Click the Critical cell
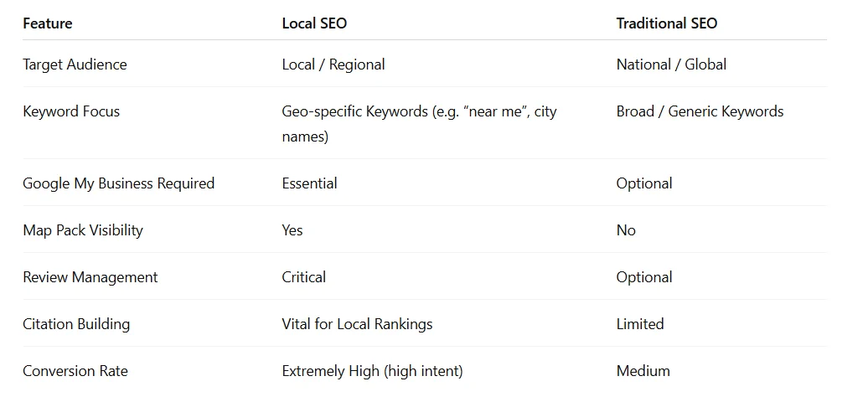This screenshot has height=402, width=868. point(304,277)
